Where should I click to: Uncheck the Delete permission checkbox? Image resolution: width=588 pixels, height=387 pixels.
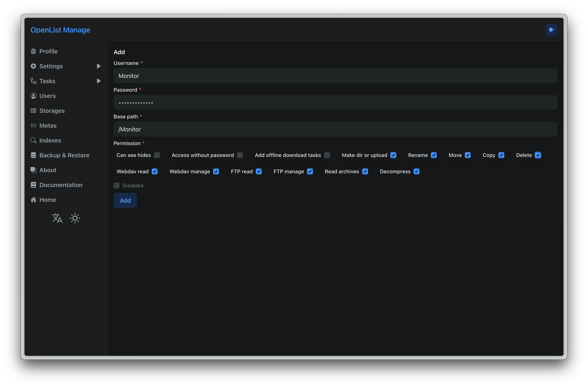(x=538, y=155)
